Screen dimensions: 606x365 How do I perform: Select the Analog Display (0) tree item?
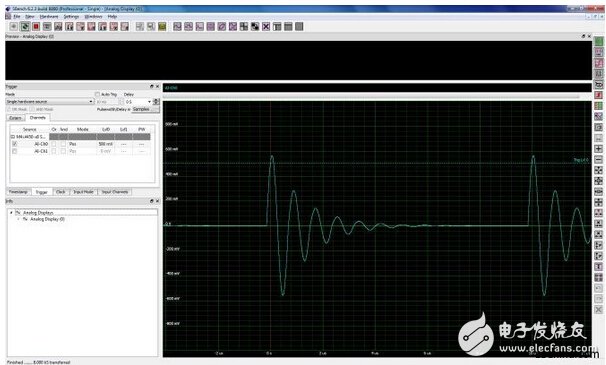48,219
